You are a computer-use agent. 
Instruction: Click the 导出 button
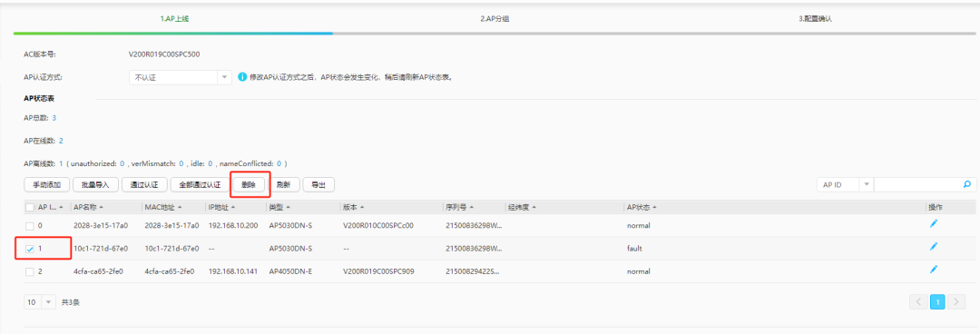[x=318, y=184]
